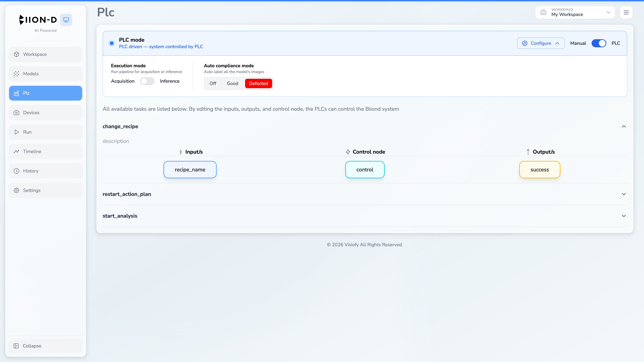Expand the start_analysis task

pyautogui.click(x=624, y=216)
